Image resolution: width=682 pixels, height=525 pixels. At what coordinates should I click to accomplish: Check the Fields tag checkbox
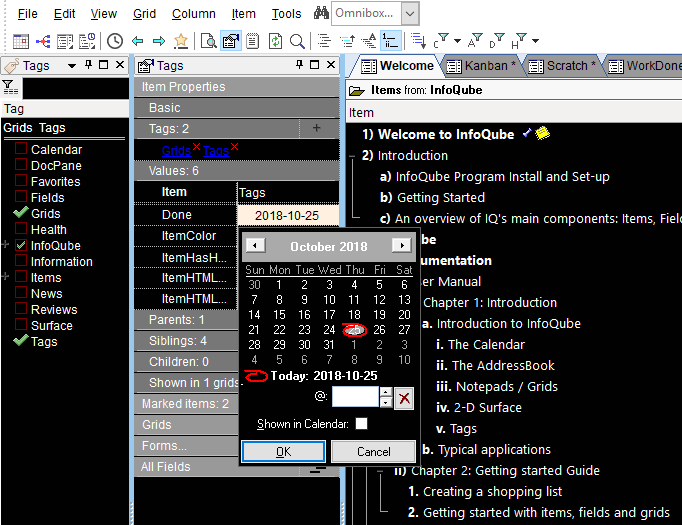[21, 197]
